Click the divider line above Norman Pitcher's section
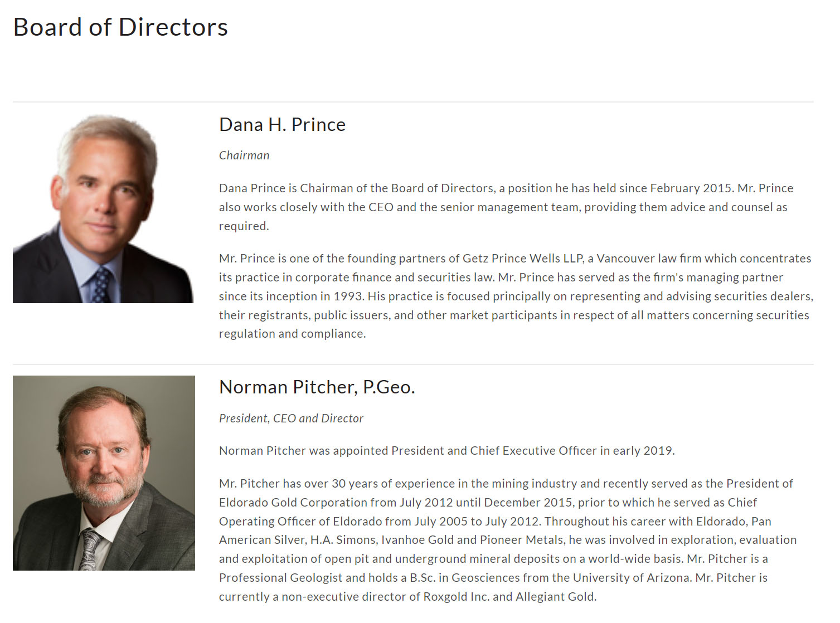Screen dimensions: 840x623 [x=413, y=364]
